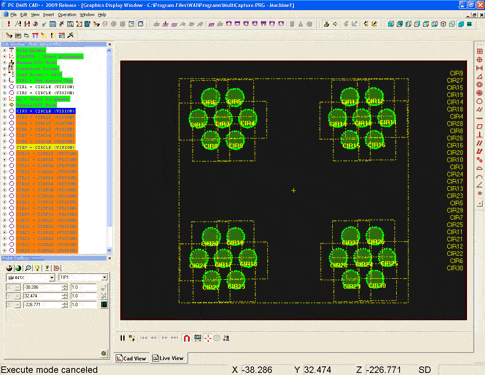Click the red magnet icon below the display

point(187,338)
